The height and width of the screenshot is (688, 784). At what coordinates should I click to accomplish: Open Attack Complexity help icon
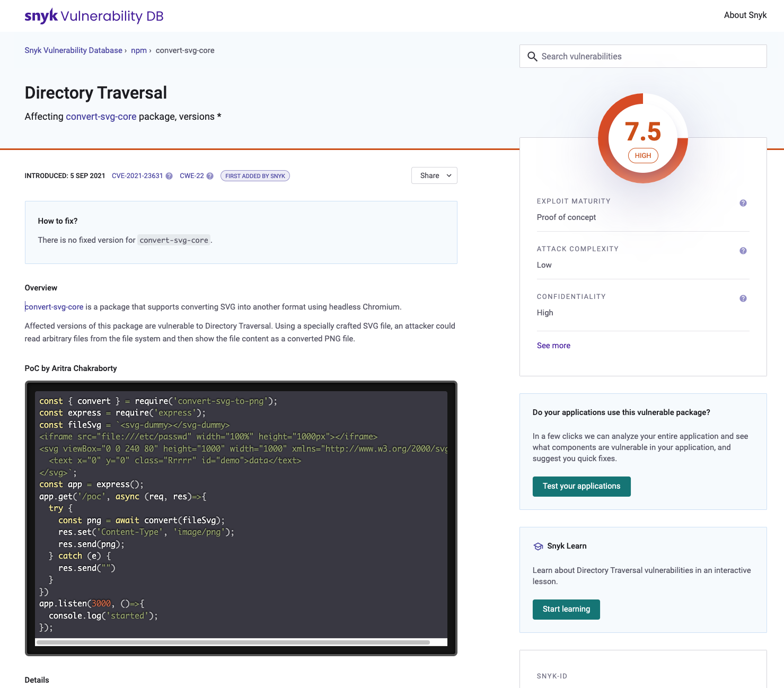pos(743,251)
